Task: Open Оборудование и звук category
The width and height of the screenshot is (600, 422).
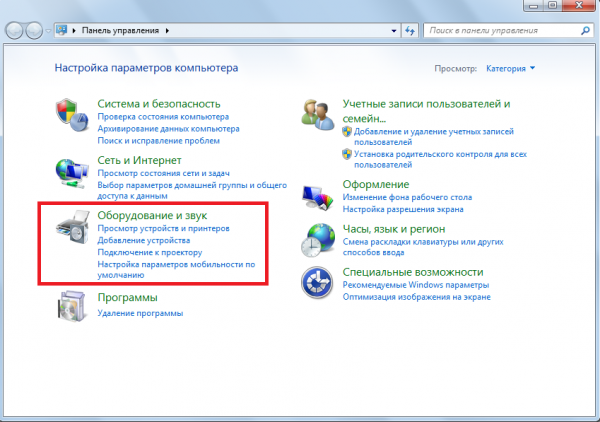Action: 152,215
